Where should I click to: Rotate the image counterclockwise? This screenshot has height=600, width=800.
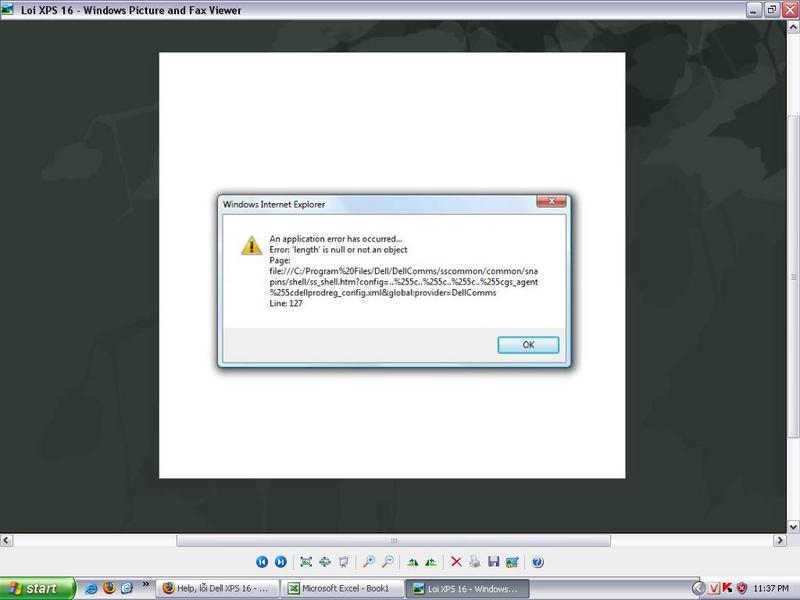431,562
